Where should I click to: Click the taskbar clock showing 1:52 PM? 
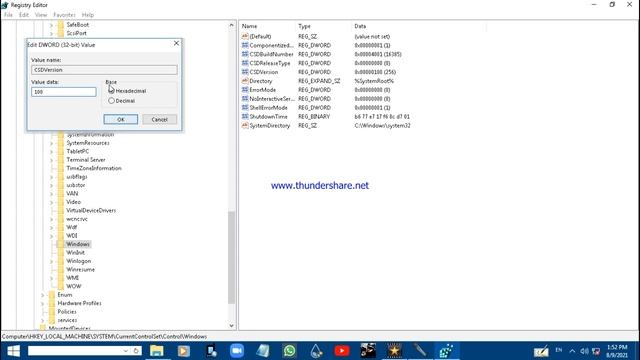click(617, 351)
